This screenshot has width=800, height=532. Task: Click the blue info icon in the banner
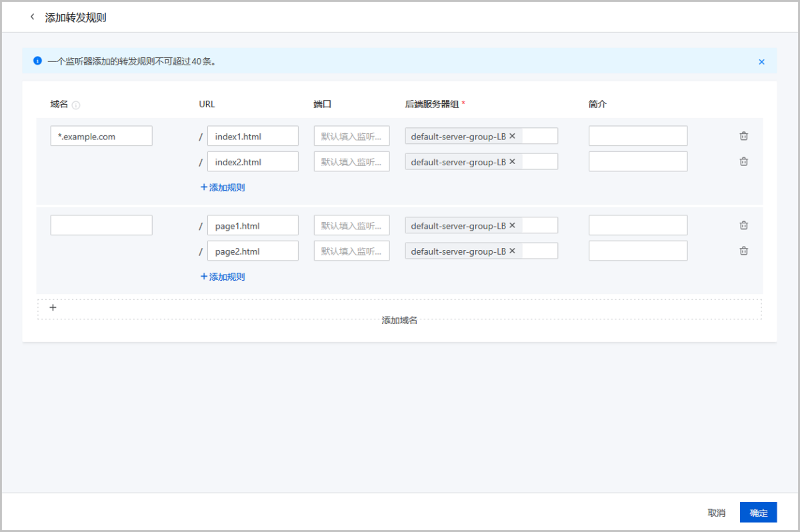[x=37, y=61]
